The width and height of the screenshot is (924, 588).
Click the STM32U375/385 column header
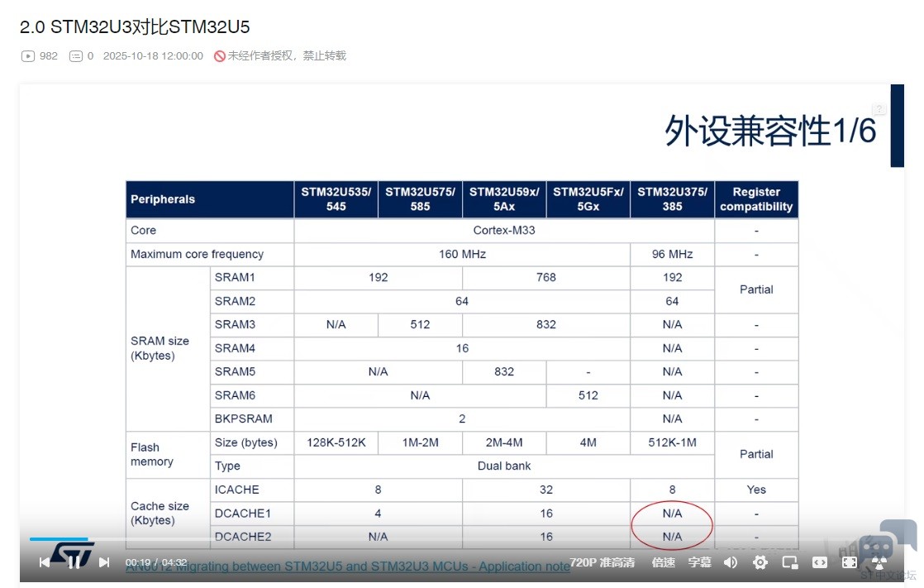pos(673,199)
